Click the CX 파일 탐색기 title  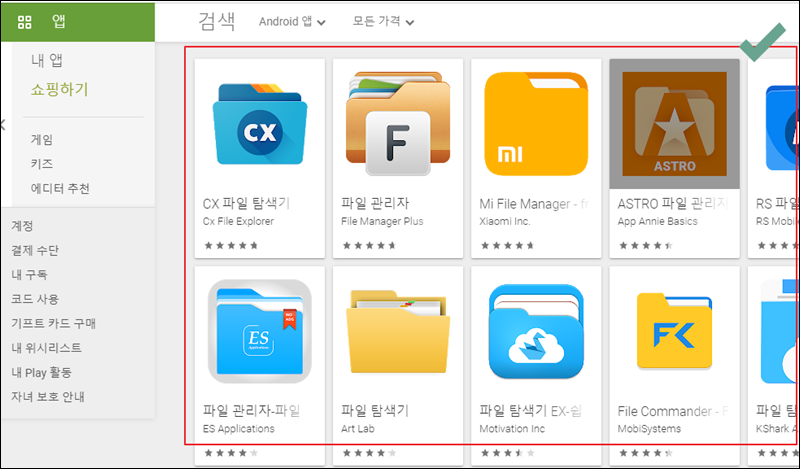(x=246, y=204)
